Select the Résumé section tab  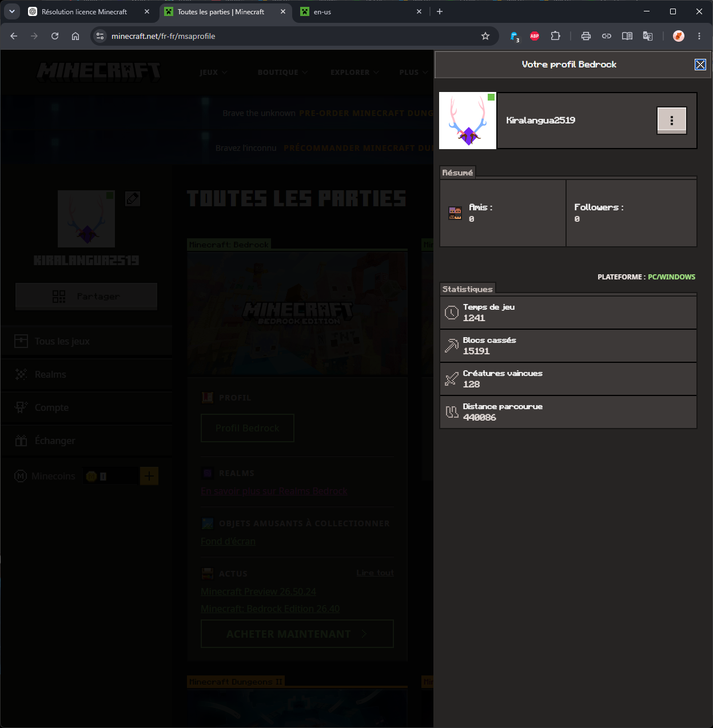(457, 173)
